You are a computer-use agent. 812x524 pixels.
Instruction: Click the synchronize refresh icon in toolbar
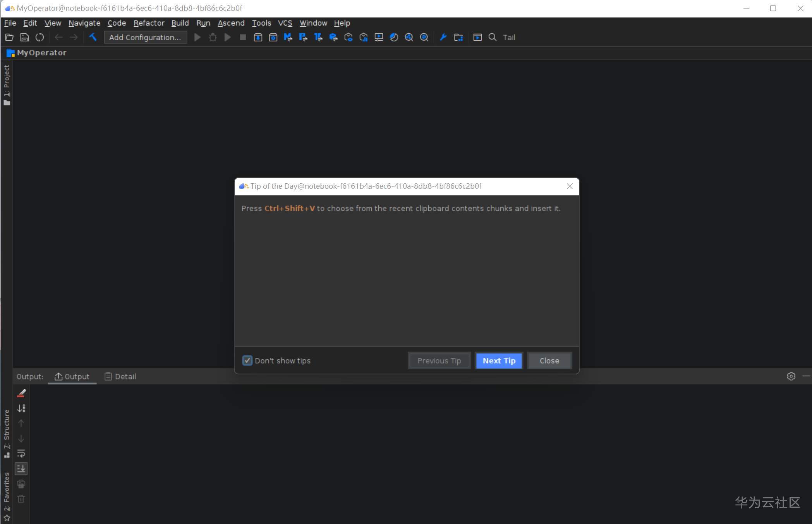coord(39,37)
